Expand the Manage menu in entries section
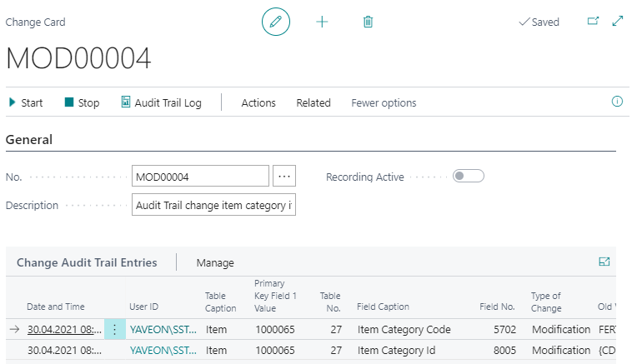 215,262
